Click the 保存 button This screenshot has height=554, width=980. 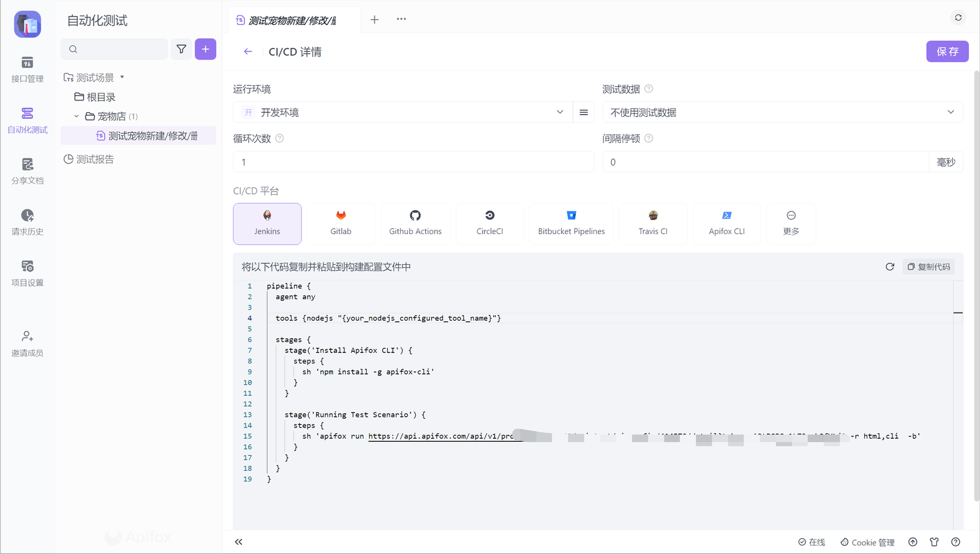pyautogui.click(x=947, y=51)
